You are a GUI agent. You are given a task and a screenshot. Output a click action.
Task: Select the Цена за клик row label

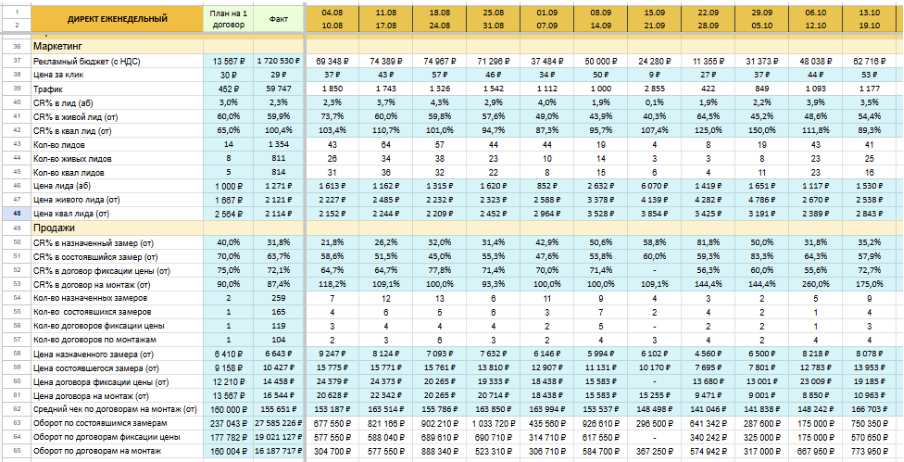[x=60, y=74]
